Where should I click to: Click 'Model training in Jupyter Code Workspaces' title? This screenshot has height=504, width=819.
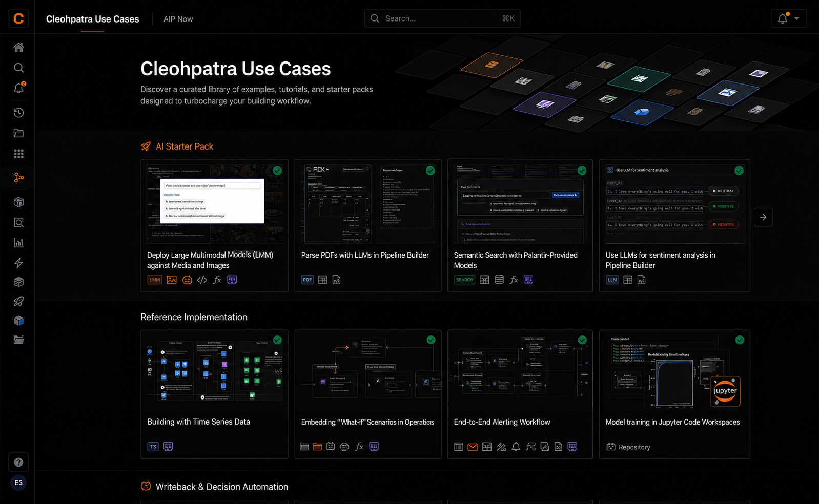(x=672, y=422)
